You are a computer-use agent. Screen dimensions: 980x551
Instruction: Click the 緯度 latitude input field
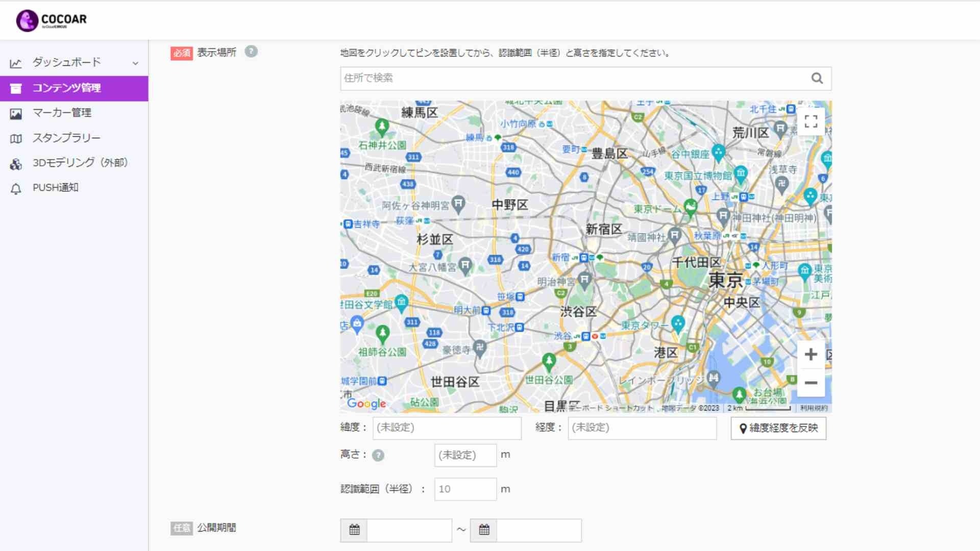click(447, 428)
